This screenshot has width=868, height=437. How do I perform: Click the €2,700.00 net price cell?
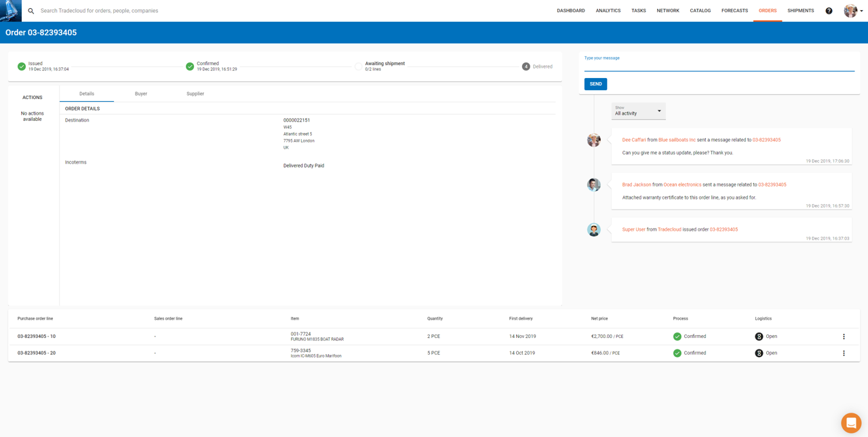(x=607, y=337)
